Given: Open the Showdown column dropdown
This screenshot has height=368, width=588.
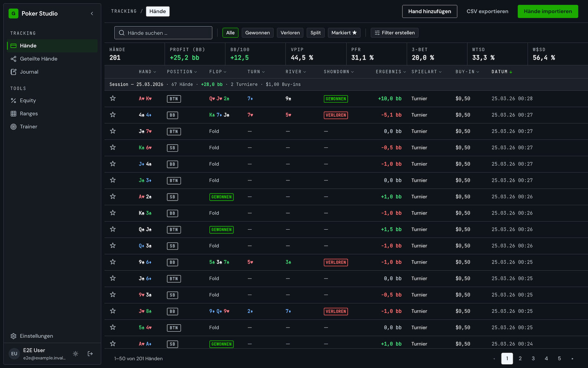Looking at the screenshot, I should (338, 72).
